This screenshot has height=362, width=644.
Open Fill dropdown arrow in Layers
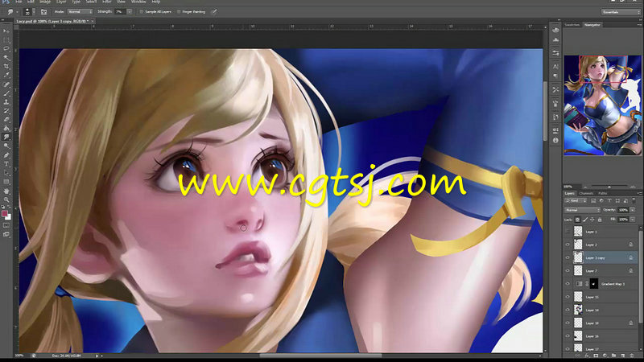pos(633,220)
